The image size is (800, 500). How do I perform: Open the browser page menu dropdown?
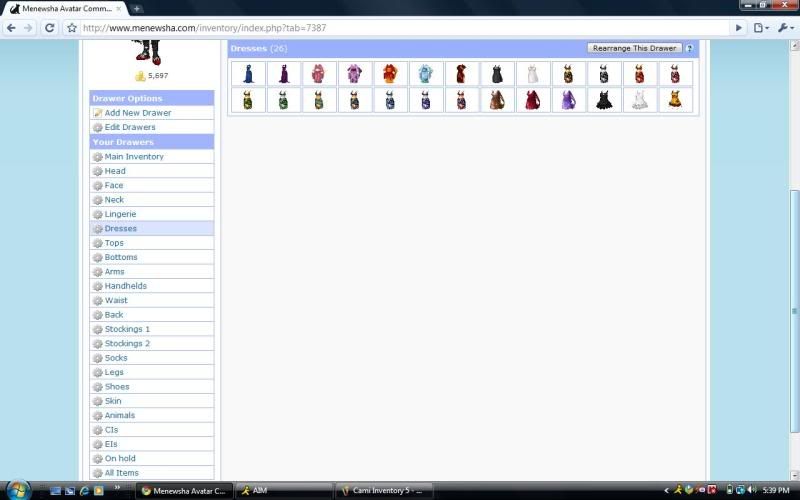click(761, 28)
